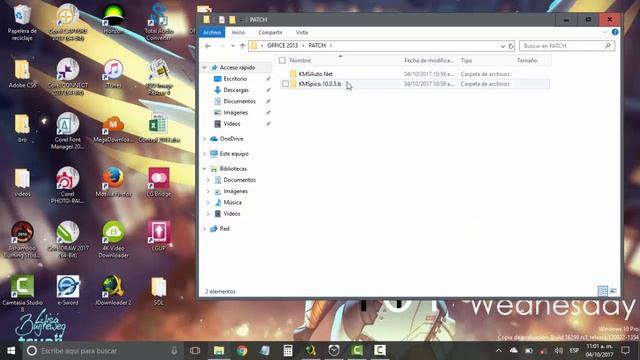Screen dimensions: 640x360
Task: Select the Corel Font Manager shortcut
Action: click(x=68, y=131)
